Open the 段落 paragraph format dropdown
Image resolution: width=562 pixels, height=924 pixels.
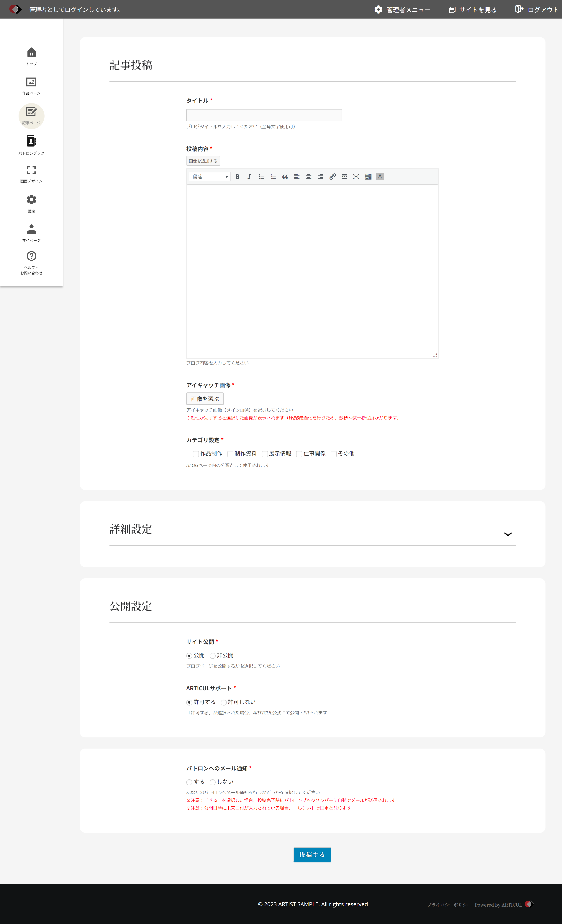[x=210, y=177]
